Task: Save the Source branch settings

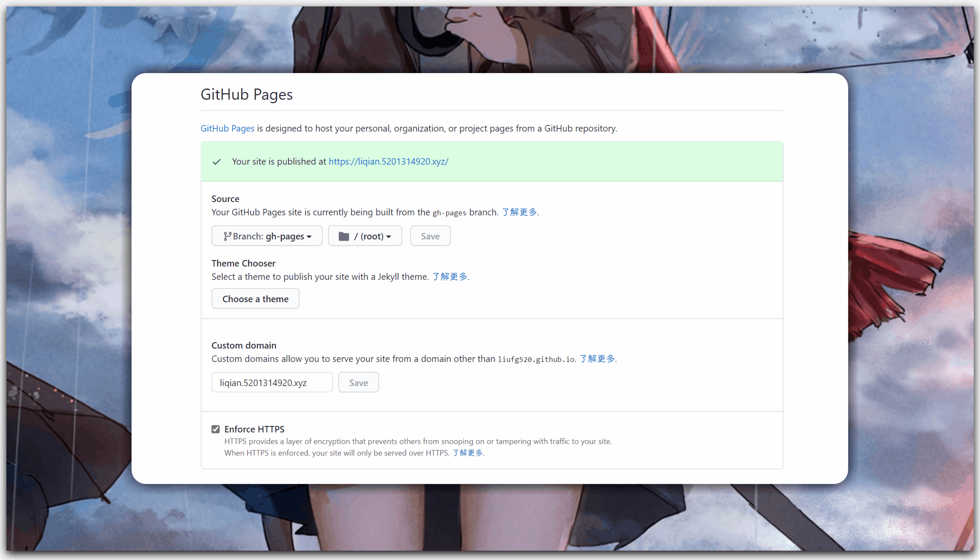Action: tap(430, 236)
